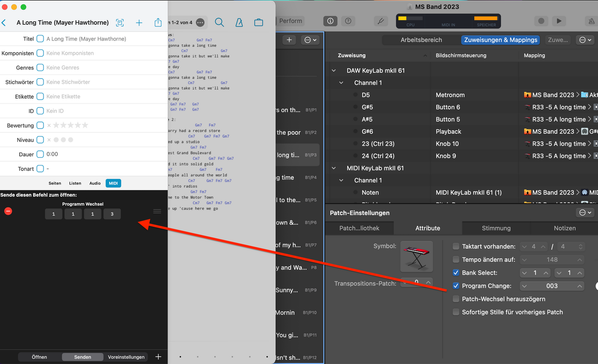Viewport: 598px width, 364px height.
Task: Clear the Bewertung star rating with the x
Action: coord(49,125)
